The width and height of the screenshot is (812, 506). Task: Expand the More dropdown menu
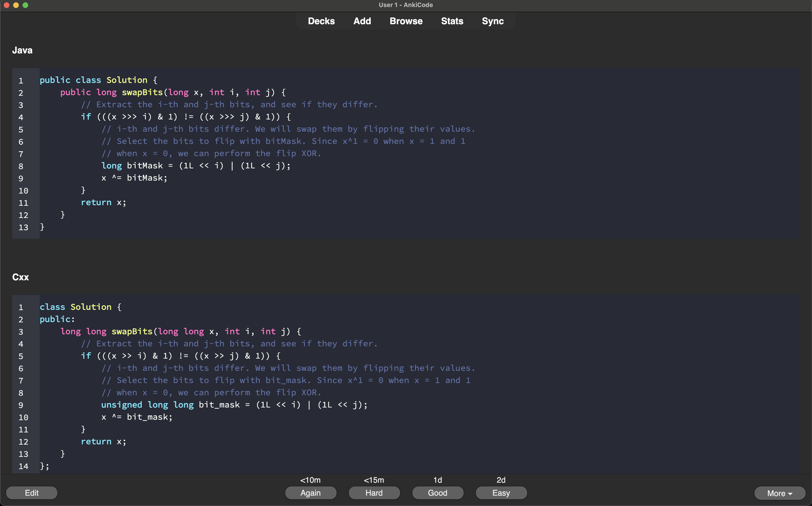[x=779, y=493]
